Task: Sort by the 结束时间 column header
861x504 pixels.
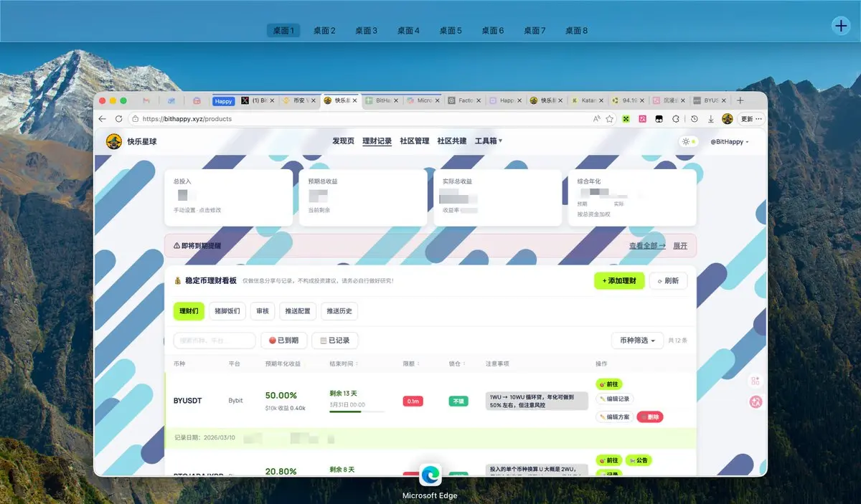Action: click(x=344, y=363)
